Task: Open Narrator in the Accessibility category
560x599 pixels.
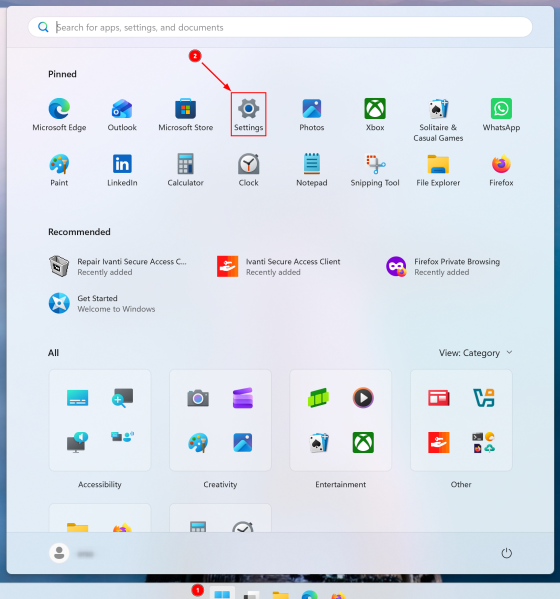Action: pyautogui.click(x=78, y=442)
